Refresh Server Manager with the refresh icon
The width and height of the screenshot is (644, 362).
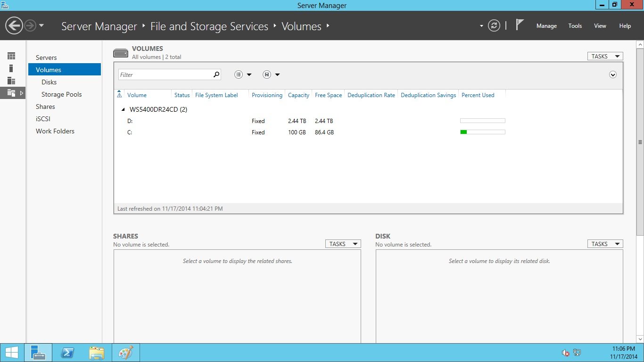[494, 25]
